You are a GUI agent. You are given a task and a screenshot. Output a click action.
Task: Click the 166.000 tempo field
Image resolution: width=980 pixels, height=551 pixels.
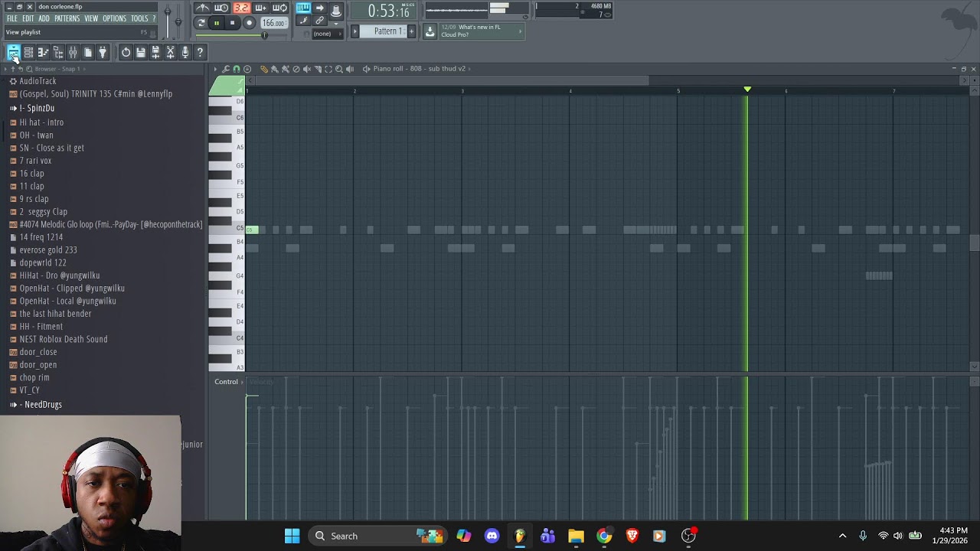click(275, 23)
